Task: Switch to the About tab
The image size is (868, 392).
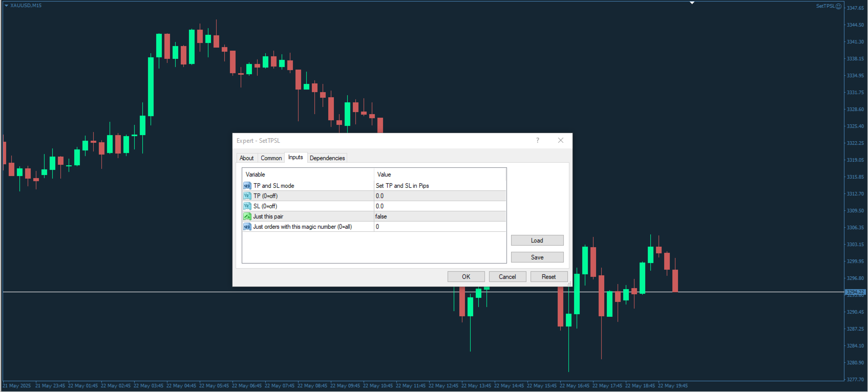Action: click(247, 158)
